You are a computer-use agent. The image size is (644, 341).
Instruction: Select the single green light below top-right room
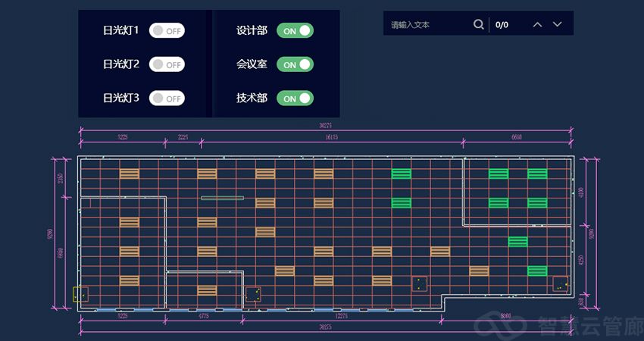(517, 242)
